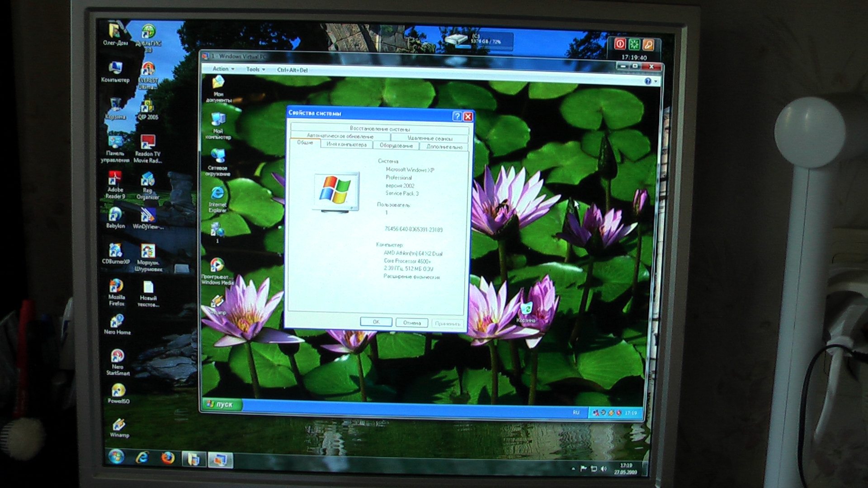The image size is (868, 488).
Task: Open Adobe Reader 9 shortcut
Action: click(x=115, y=185)
